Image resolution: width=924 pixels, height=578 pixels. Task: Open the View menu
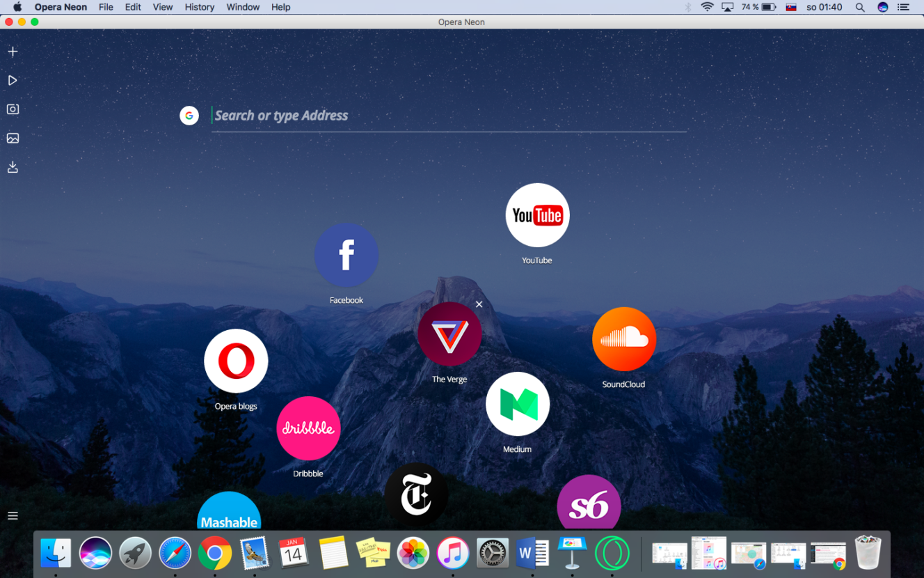pos(163,7)
